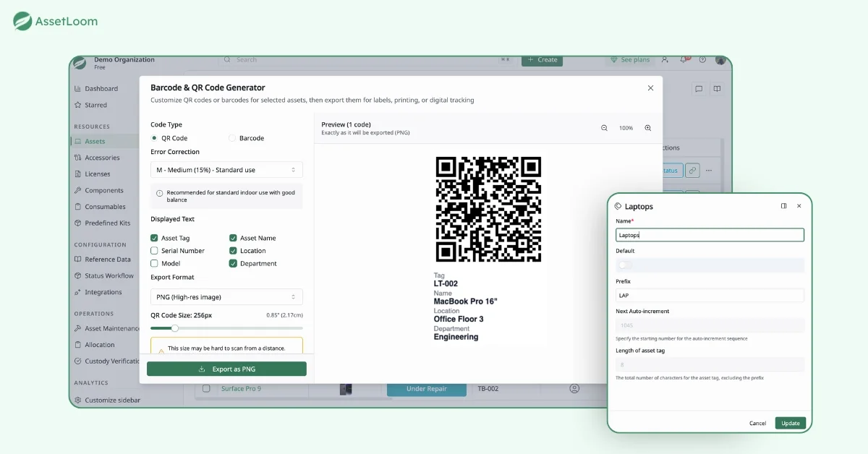The width and height of the screenshot is (868, 454).
Task: Click the Status Workflow icon
Action: point(78,275)
